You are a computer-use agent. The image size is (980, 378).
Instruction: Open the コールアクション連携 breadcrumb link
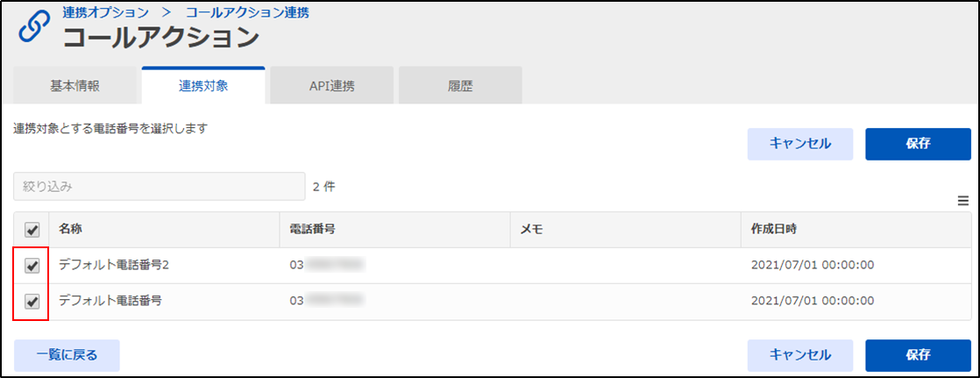coord(247,12)
